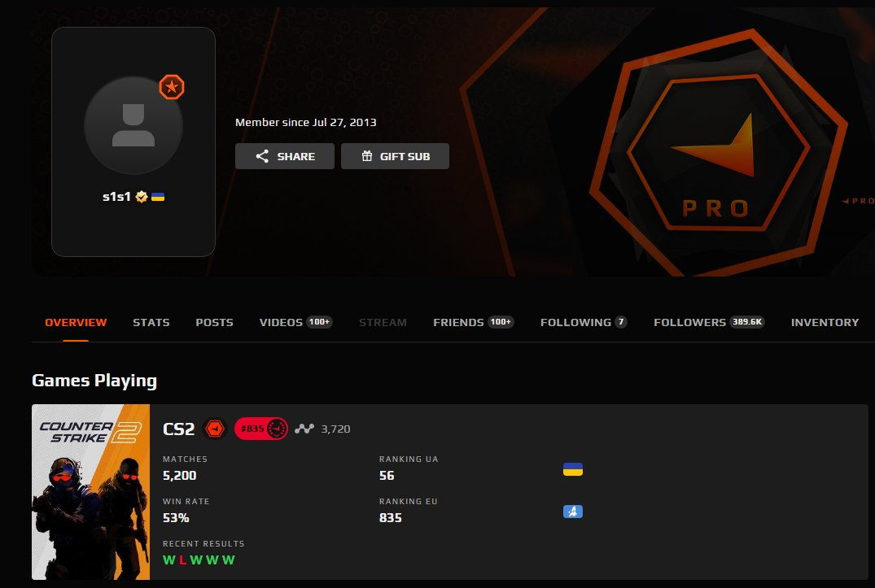The image size is (875, 588).
Task: Open the Posts tab
Action: [214, 322]
